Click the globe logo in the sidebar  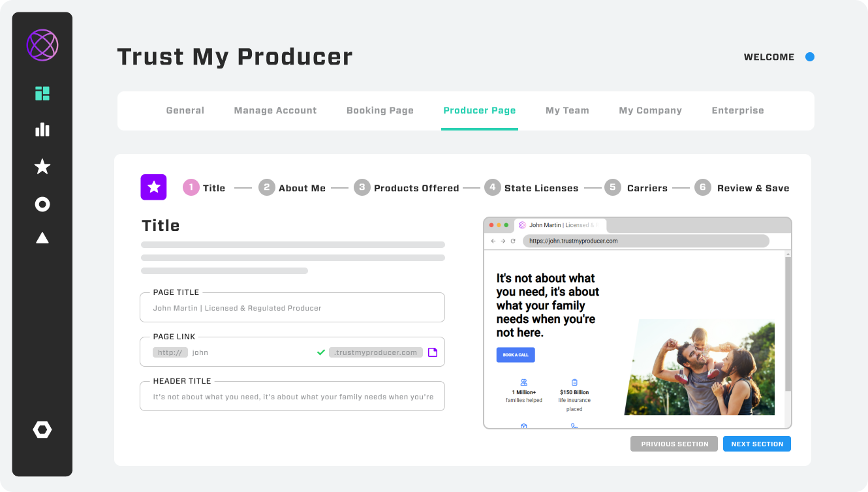point(42,45)
